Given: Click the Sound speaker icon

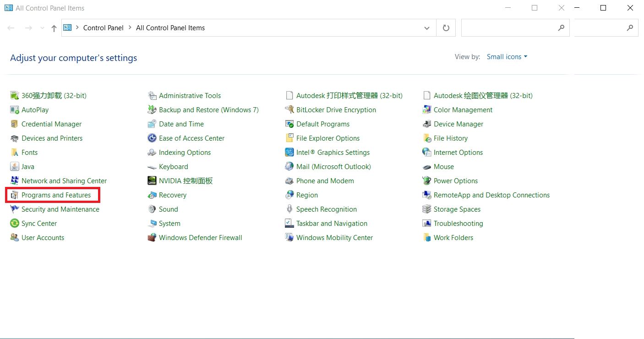Looking at the screenshot, I should (x=152, y=209).
